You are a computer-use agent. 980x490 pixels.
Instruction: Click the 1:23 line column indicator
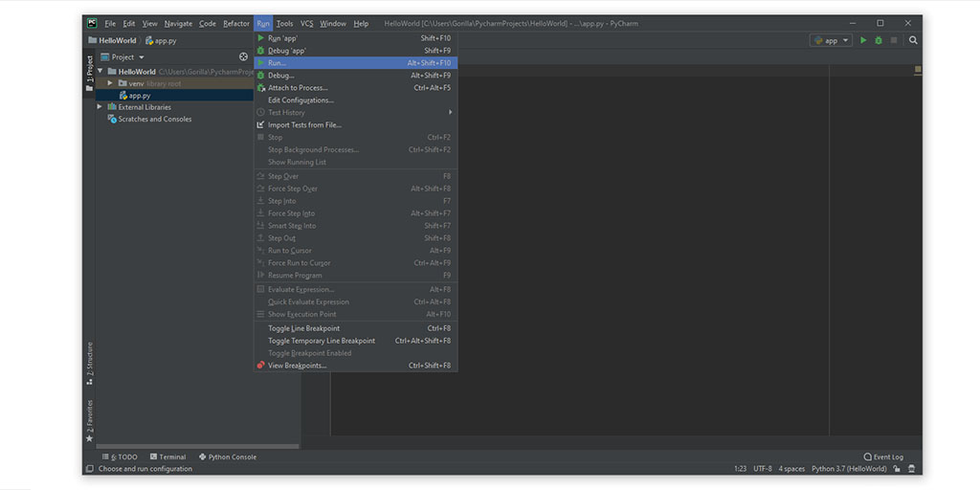(x=741, y=469)
